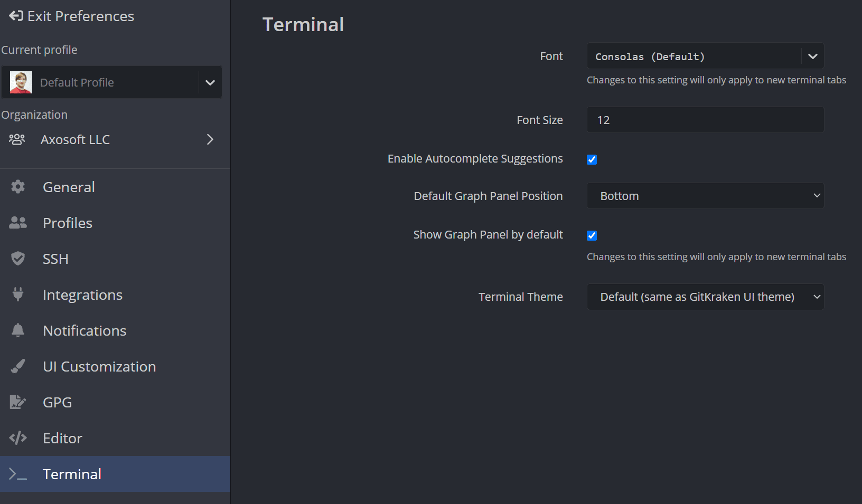Click the SSH shield icon

pos(18,259)
